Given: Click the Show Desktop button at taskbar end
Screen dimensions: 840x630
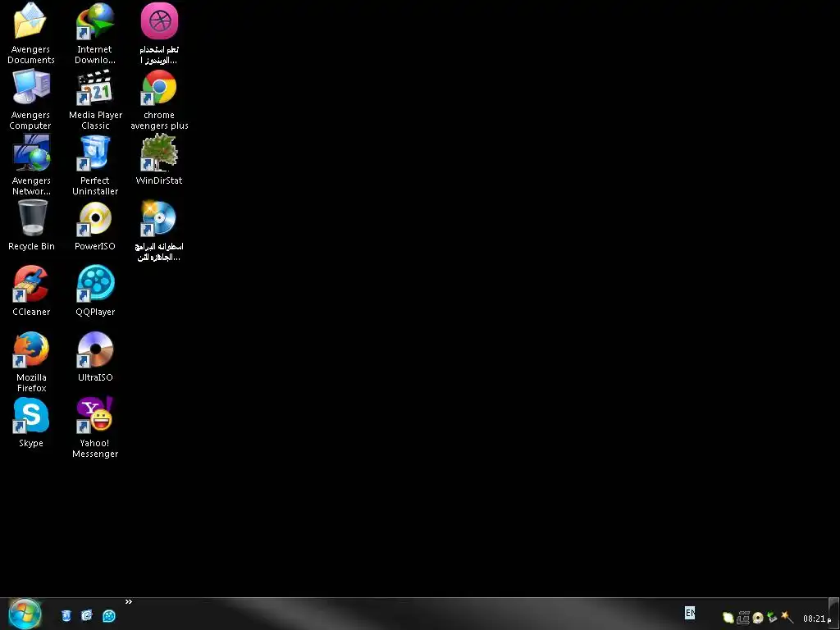Looking at the screenshot, I should (834, 614).
